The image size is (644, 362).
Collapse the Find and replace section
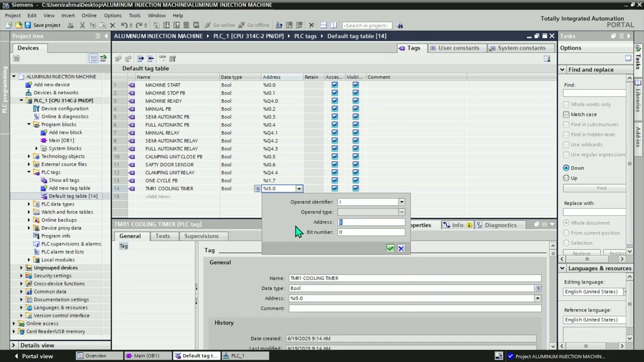(562, 70)
